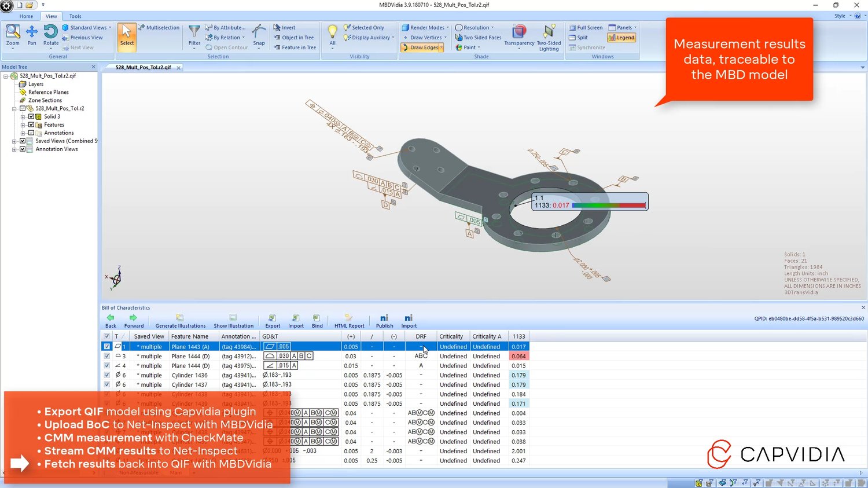Image resolution: width=868 pixels, height=488 pixels.
Task: Select the Zoom tool in ribbon
Action: tap(13, 35)
